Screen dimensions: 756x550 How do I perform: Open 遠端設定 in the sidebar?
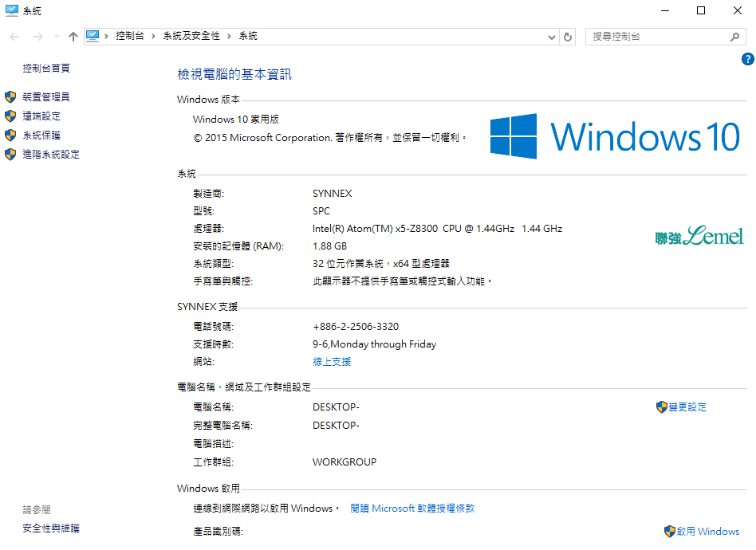[x=41, y=116]
